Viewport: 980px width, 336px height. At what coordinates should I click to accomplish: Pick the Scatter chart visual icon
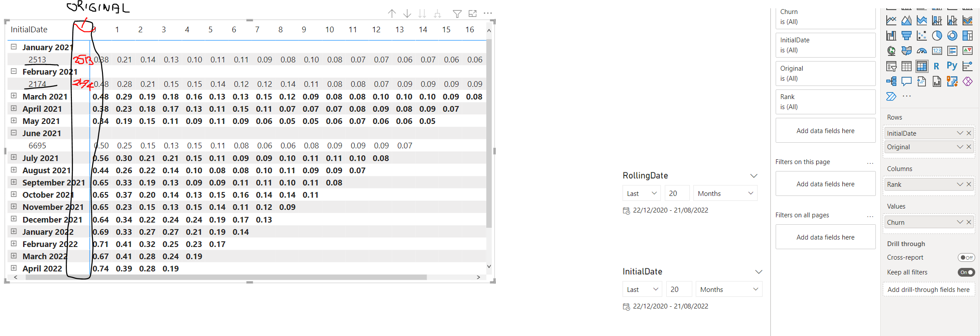pyautogui.click(x=922, y=36)
